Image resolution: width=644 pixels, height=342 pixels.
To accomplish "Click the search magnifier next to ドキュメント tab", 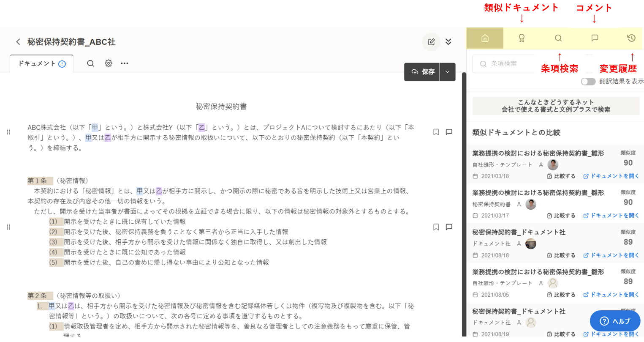I will 90,63.
